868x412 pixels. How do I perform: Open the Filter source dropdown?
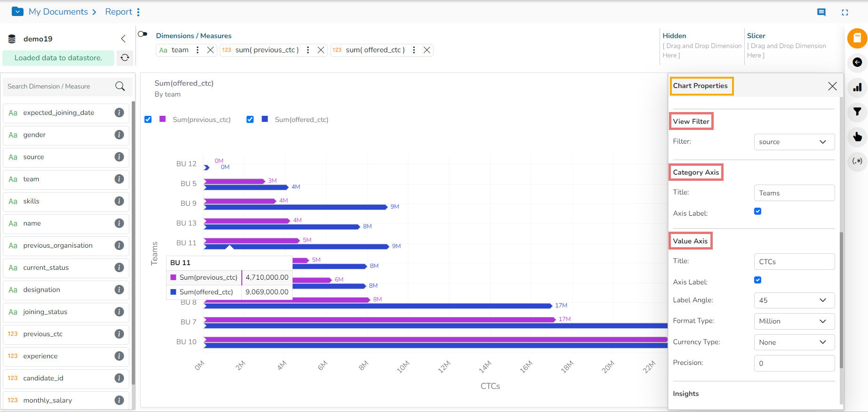[x=794, y=142]
